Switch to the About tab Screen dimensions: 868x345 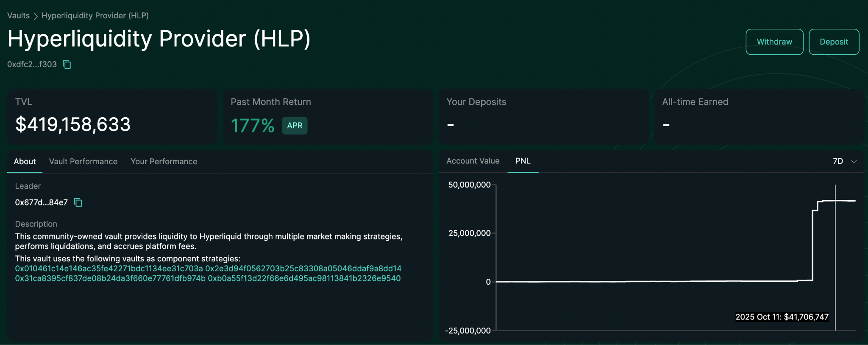tap(25, 161)
